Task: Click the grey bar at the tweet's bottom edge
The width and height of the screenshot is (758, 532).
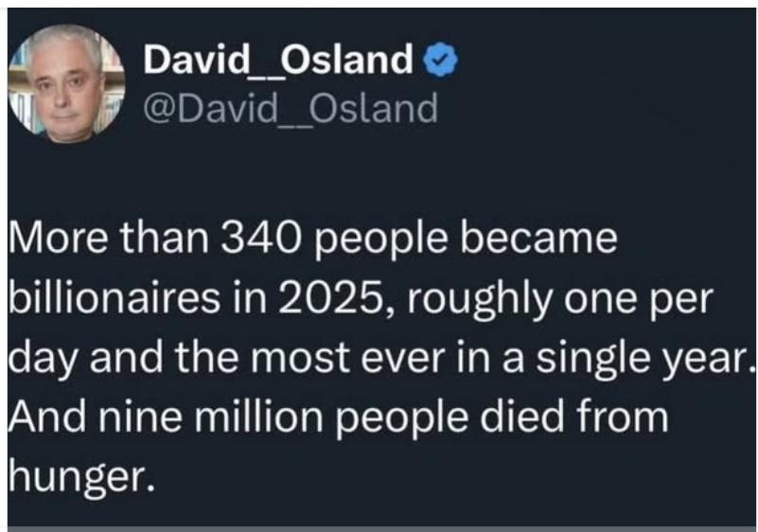Action: click(x=379, y=528)
